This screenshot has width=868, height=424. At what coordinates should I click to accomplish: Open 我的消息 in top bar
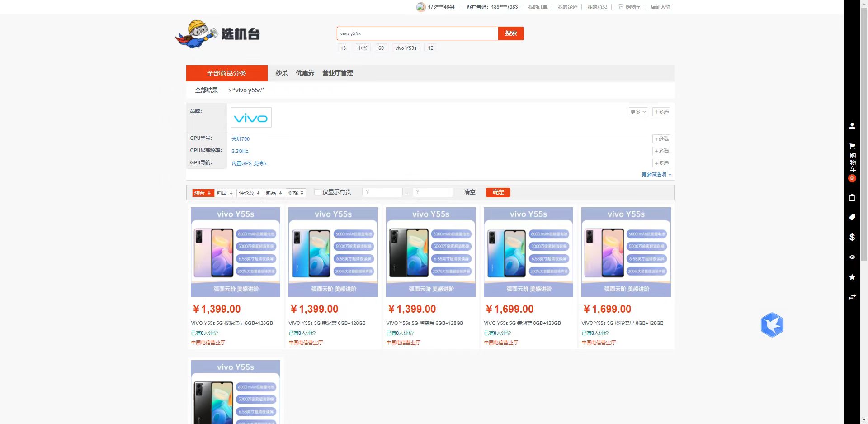pyautogui.click(x=597, y=7)
